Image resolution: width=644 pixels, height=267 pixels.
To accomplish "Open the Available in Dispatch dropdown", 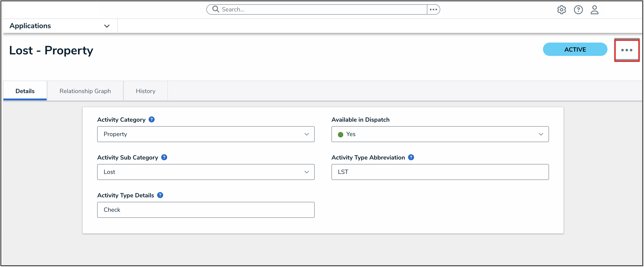I will point(440,134).
